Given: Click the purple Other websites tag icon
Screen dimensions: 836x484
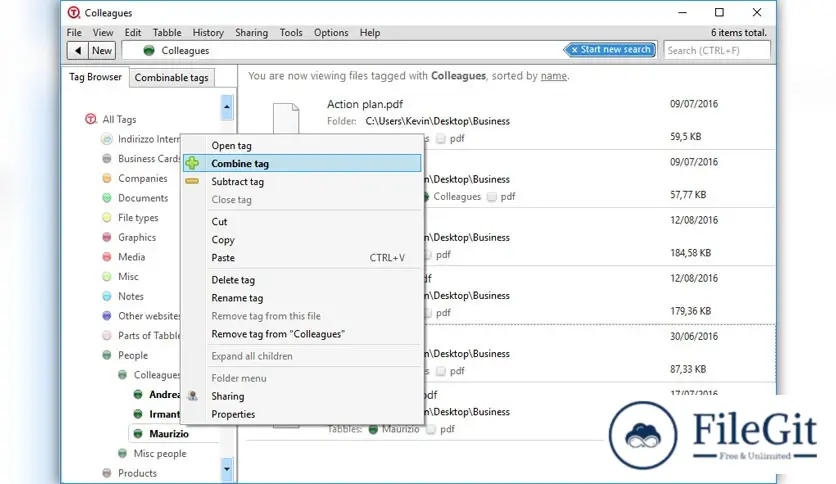Looking at the screenshot, I should pos(107,316).
